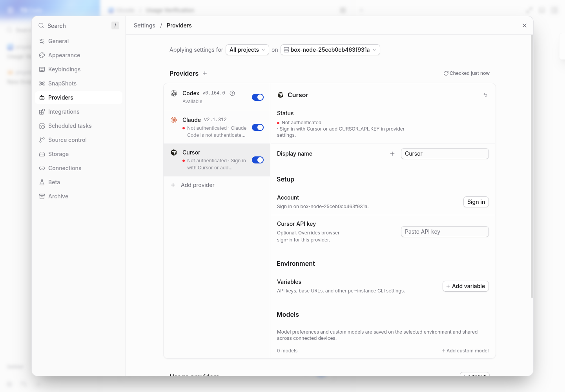Click the Cursor logo in provider list
This screenshot has height=392, width=565.
(x=174, y=152)
